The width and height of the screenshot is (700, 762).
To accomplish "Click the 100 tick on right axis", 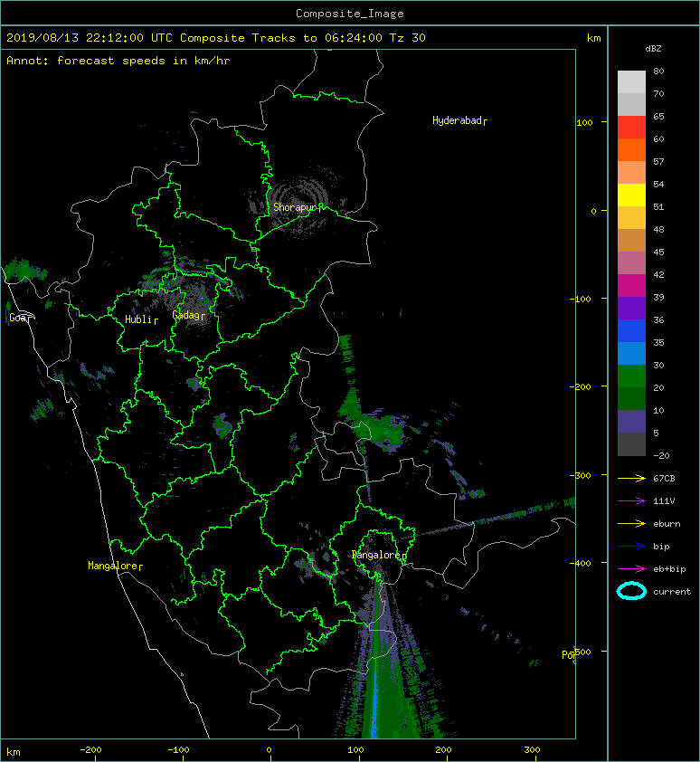I will (x=584, y=122).
